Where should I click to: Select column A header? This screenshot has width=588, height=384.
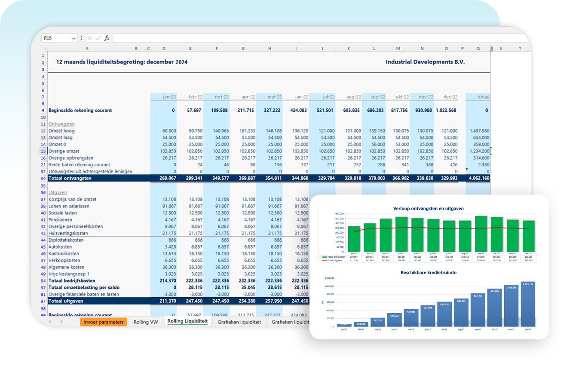(x=87, y=49)
